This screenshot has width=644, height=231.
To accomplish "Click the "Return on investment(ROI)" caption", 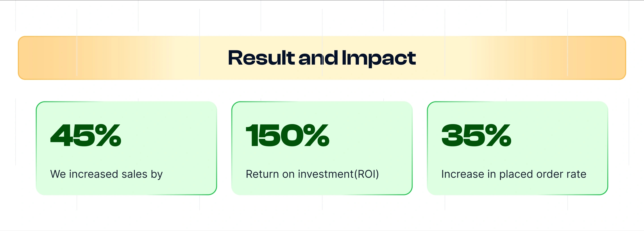I will (312, 174).
